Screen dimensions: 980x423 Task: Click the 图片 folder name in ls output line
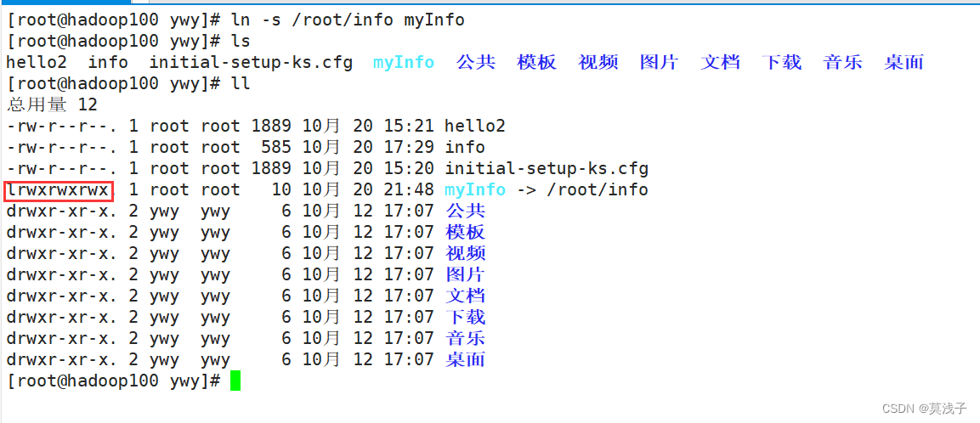[x=660, y=62]
